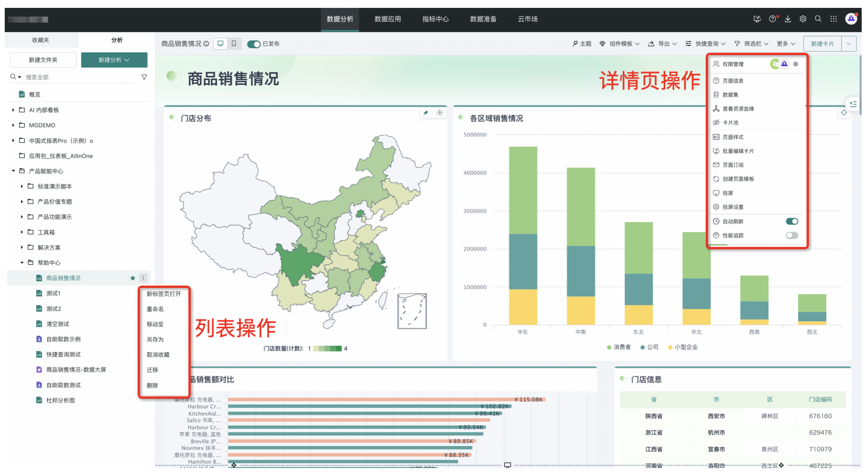868x472 pixels.
Task: Open the settings gear in top bar
Action: click(803, 19)
